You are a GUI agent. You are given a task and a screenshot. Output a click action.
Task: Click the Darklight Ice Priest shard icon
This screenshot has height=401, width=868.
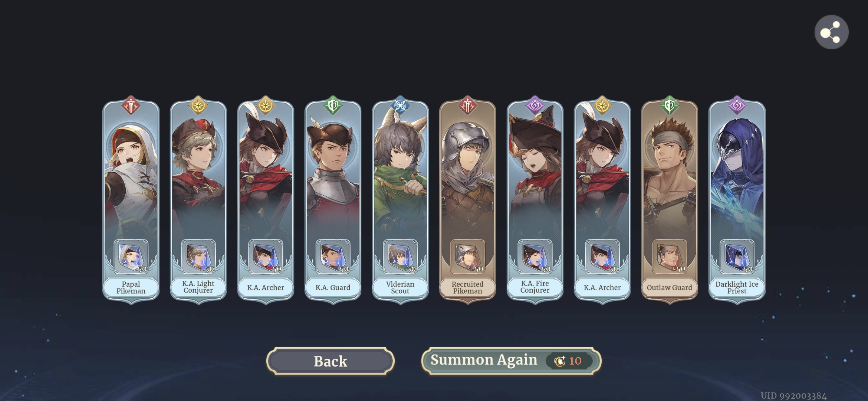(737, 257)
